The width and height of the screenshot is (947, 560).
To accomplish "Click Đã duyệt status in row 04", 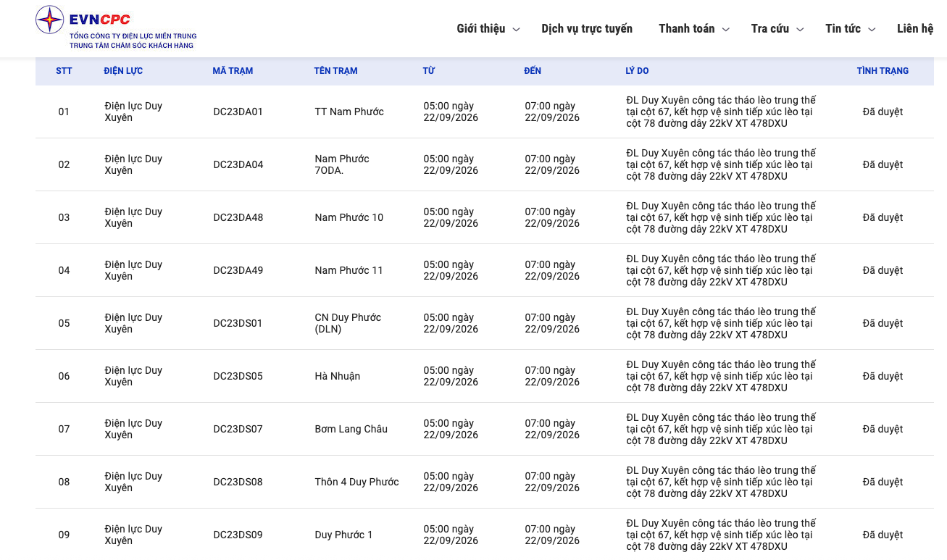I will [883, 270].
